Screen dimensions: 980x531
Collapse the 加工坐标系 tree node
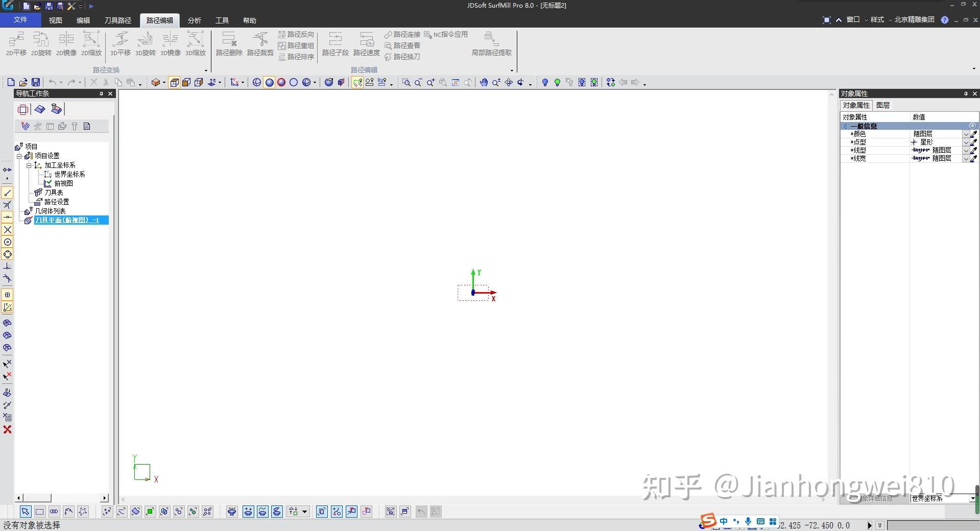29,165
